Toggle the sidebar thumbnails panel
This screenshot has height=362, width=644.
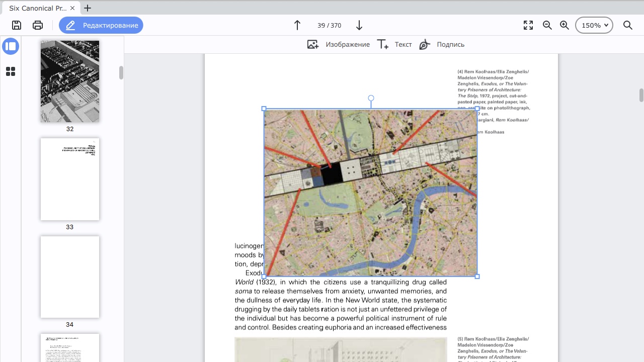tap(11, 46)
